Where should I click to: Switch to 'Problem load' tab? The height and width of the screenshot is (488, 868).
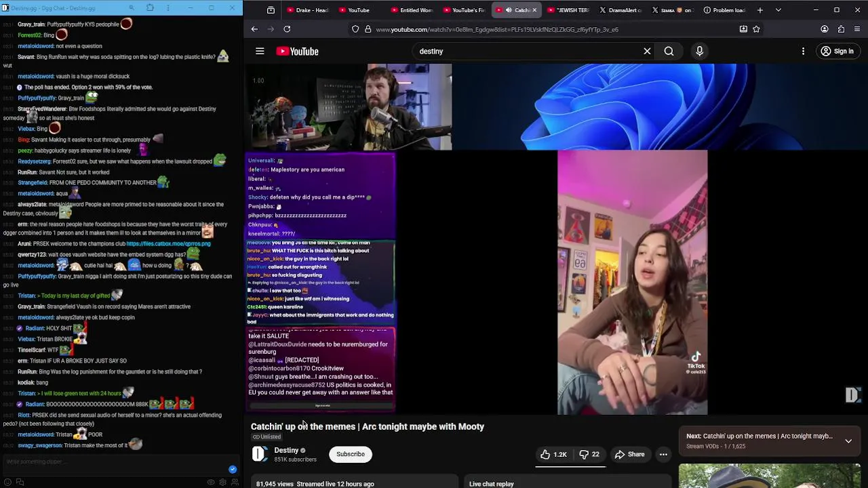click(724, 10)
